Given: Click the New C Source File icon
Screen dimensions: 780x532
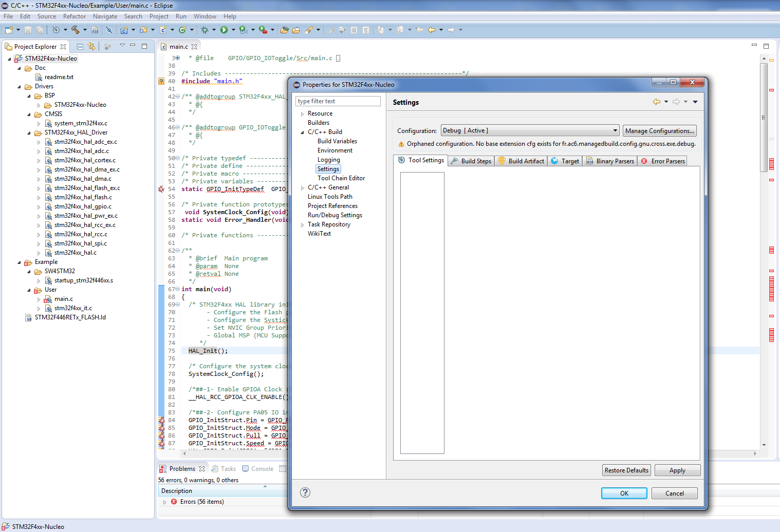Looking at the screenshot, I should coord(163,30).
